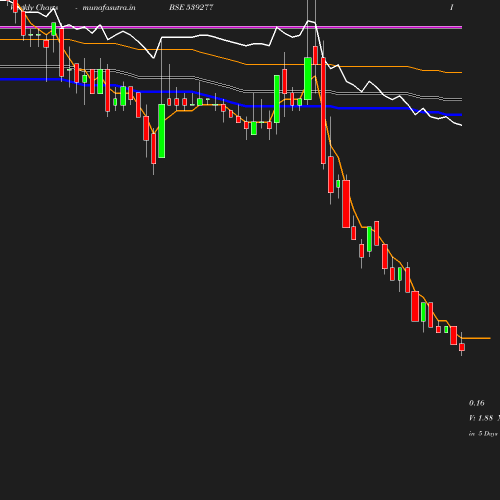Click the last red candlestick at chart bottom
This screenshot has height=500, width=500.
tap(462, 347)
